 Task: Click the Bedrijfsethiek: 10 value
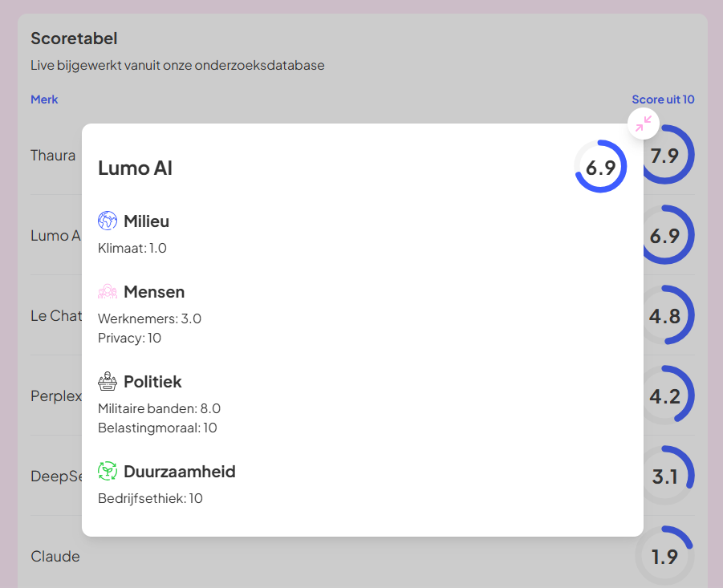tap(150, 498)
